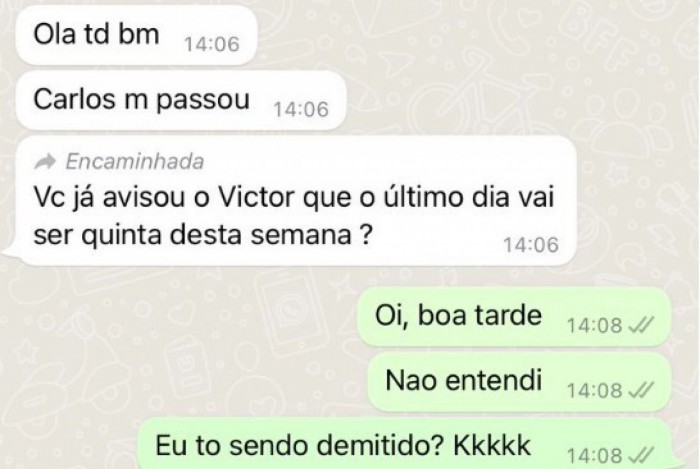The image size is (700, 469).
Task: Tap the 'Nao entendi' sent message
Action: (x=519, y=382)
